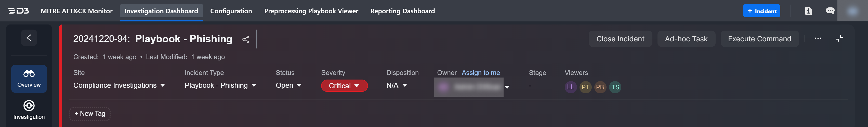Open the information document icon
The width and height of the screenshot is (868, 127).
click(x=808, y=11)
